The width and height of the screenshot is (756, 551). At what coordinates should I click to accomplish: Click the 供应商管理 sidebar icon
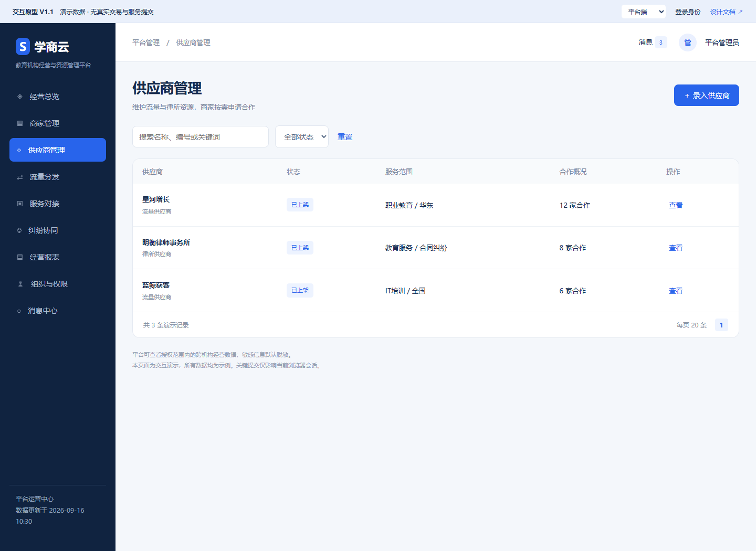pyautogui.click(x=19, y=150)
